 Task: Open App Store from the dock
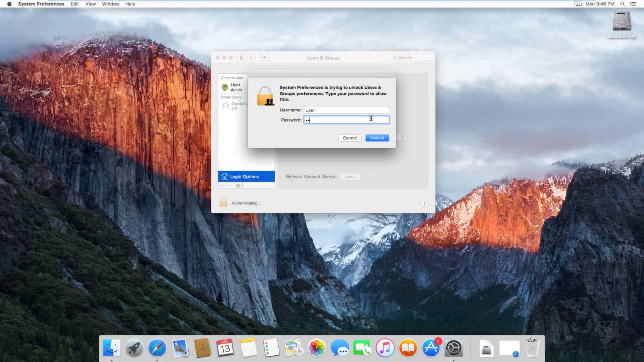431,348
